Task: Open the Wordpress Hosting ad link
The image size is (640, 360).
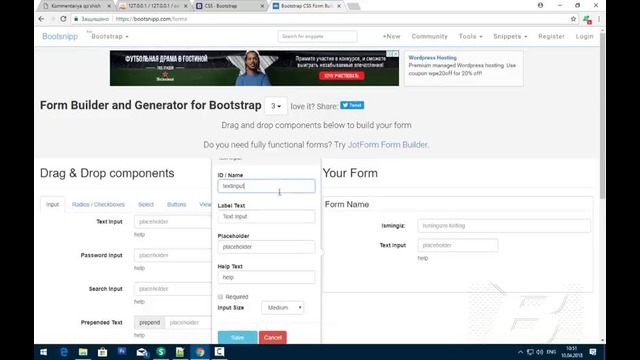Action: (432, 58)
